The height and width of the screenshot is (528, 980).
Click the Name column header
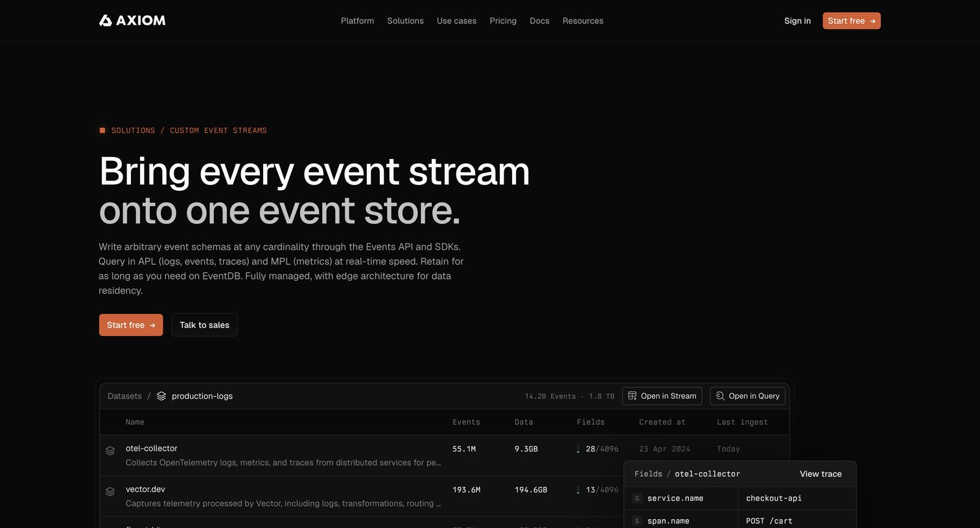point(135,422)
